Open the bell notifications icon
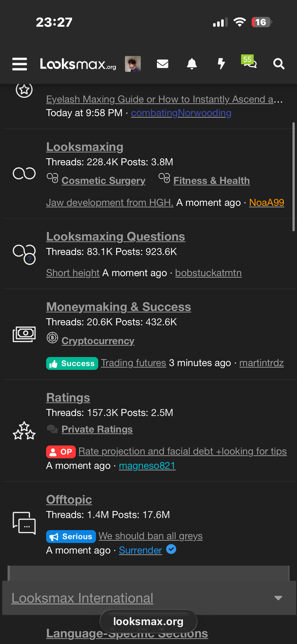The width and height of the screenshot is (297, 644). click(192, 64)
